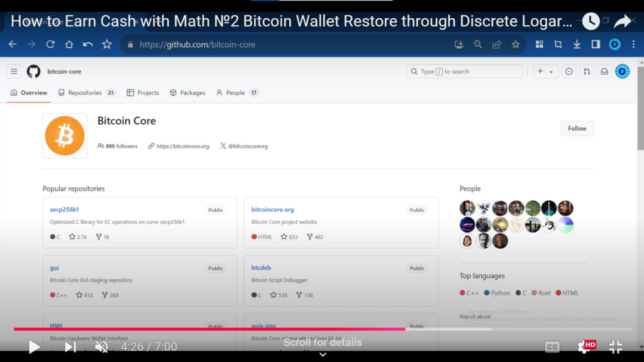View gui repository 612 stars
Viewport: 644px width, 362px height.
(85, 295)
